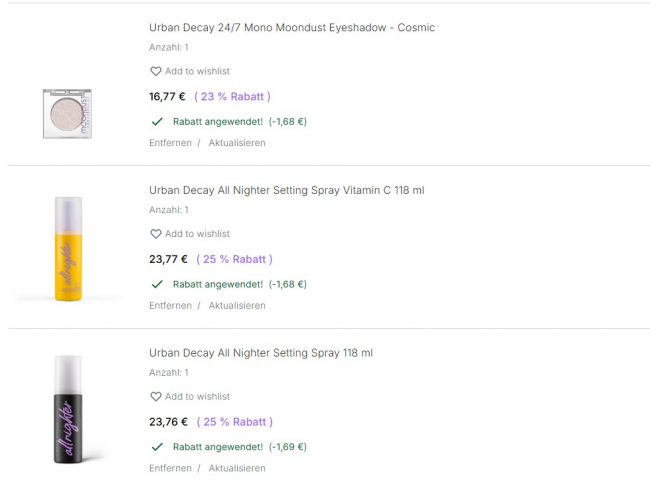Click green checkmark beside Moondust discount
Image resolution: width=650 pixels, height=482 pixels.
point(157,122)
